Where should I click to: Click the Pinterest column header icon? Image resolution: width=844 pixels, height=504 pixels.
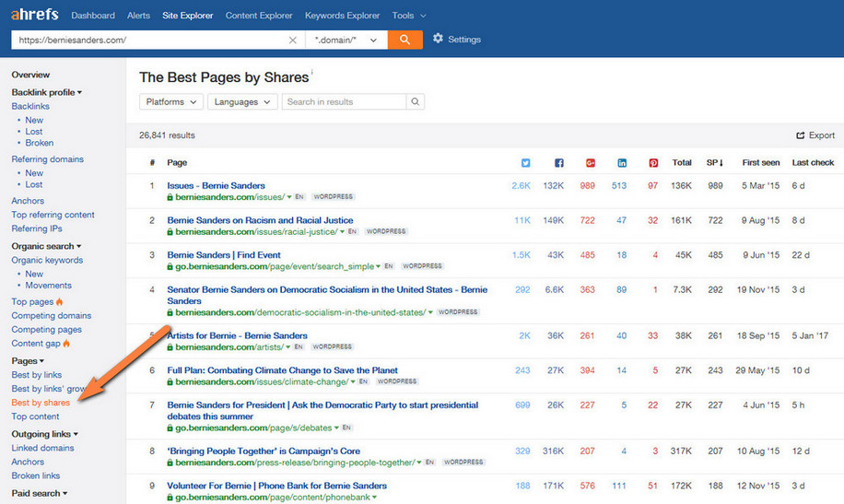click(653, 162)
